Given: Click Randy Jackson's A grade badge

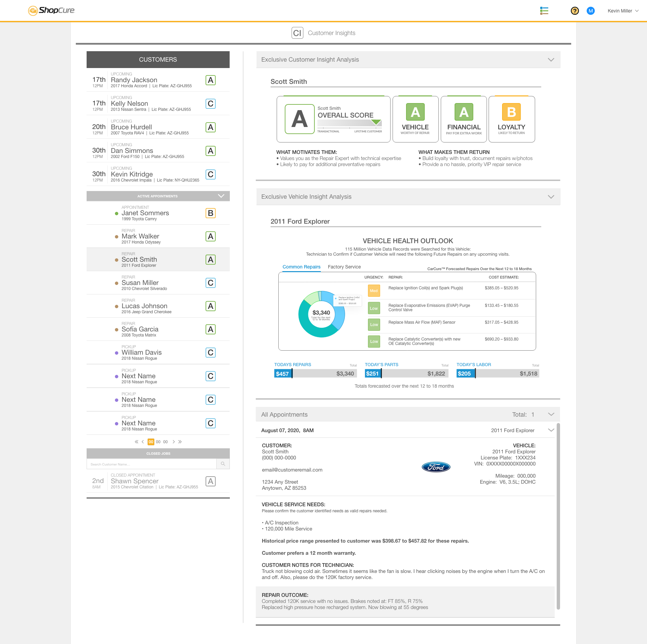Looking at the screenshot, I should (x=210, y=80).
